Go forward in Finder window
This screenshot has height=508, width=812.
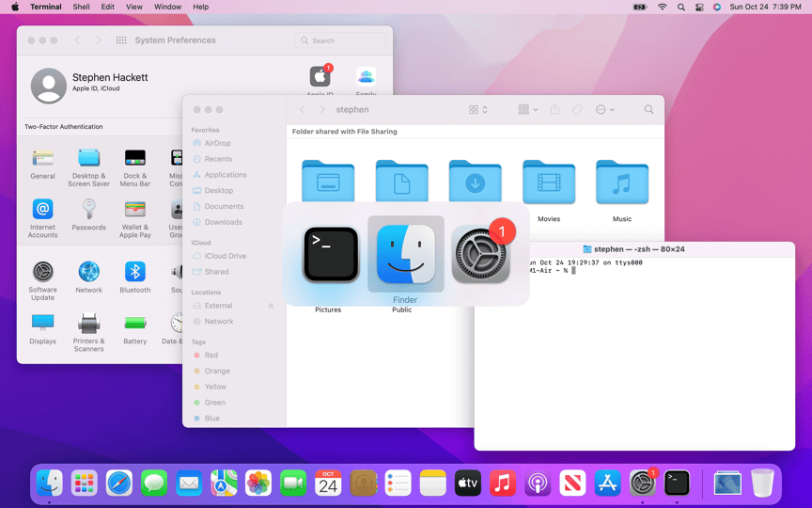322,109
